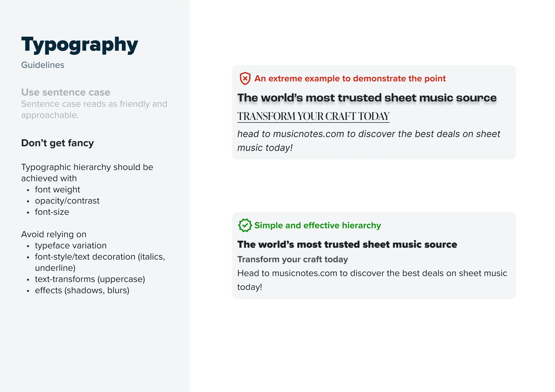Click the green checkmark badge icon
Viewport: 555px width, 392px height.
pyautogui.click(x=245, y=225)
